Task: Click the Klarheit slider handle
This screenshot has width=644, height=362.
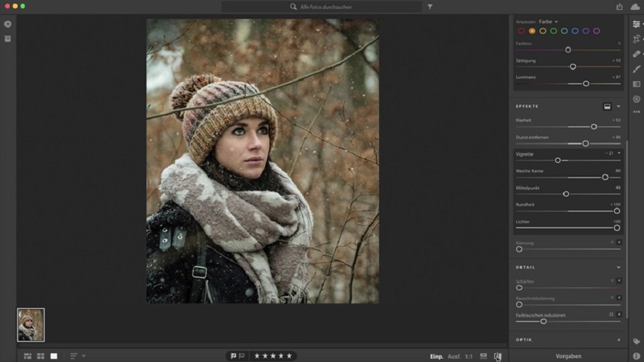Action: pyautogui.click(x=594, y=127)
